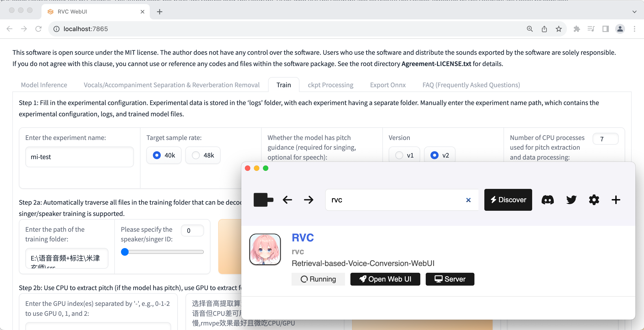
Task: Click the gray "rvc" folder name text
Action: pyautogui.click(x=298, y=252)
